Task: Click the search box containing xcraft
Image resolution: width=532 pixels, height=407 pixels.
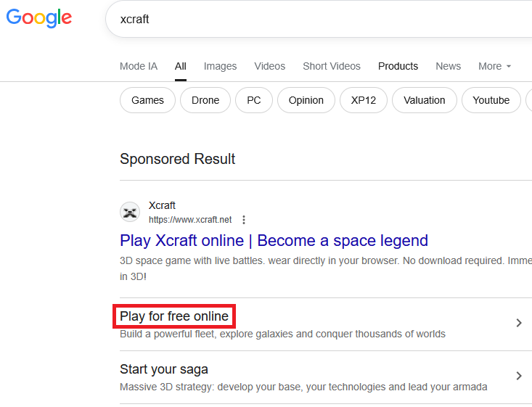Action: [319, 19]
